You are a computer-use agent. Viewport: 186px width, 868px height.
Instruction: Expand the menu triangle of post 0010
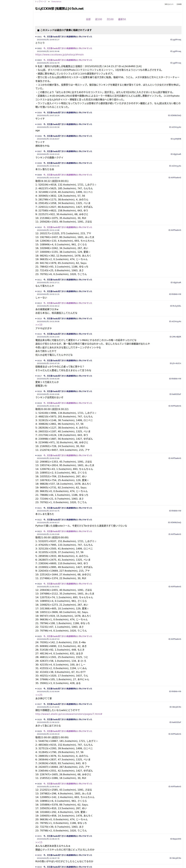point(36,227)
